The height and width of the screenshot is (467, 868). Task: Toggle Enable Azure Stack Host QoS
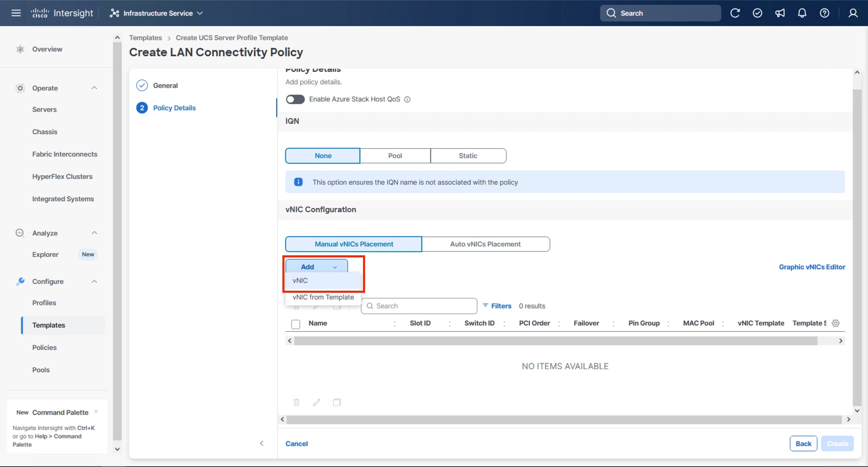[x=295, y=99]
